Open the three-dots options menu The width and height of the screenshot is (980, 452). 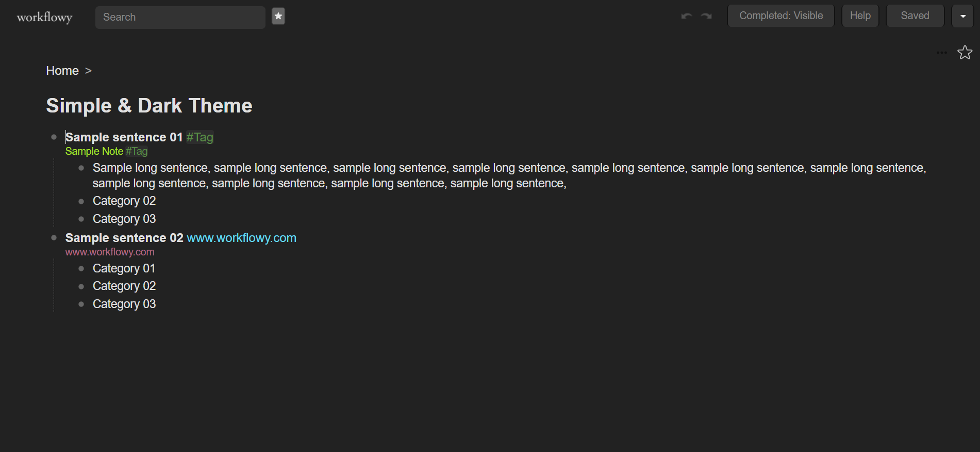pos(941,53)
